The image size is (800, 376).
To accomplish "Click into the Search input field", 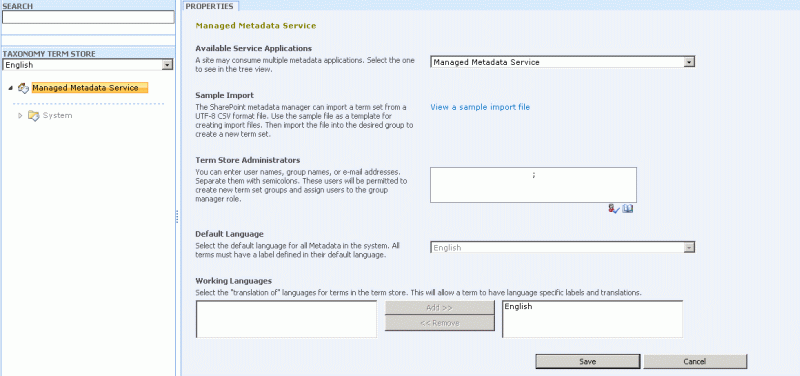I will coord(88,17).
